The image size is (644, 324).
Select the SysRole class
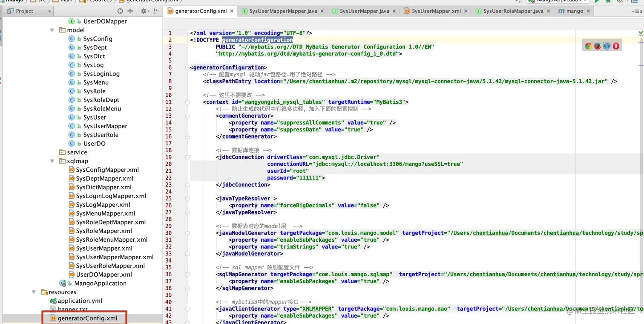click(x=95, y=91)
